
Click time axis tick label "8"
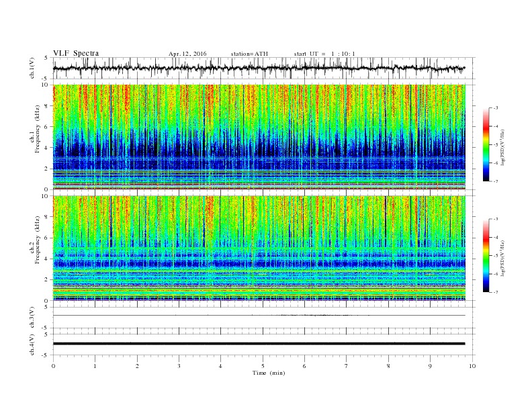388,366
